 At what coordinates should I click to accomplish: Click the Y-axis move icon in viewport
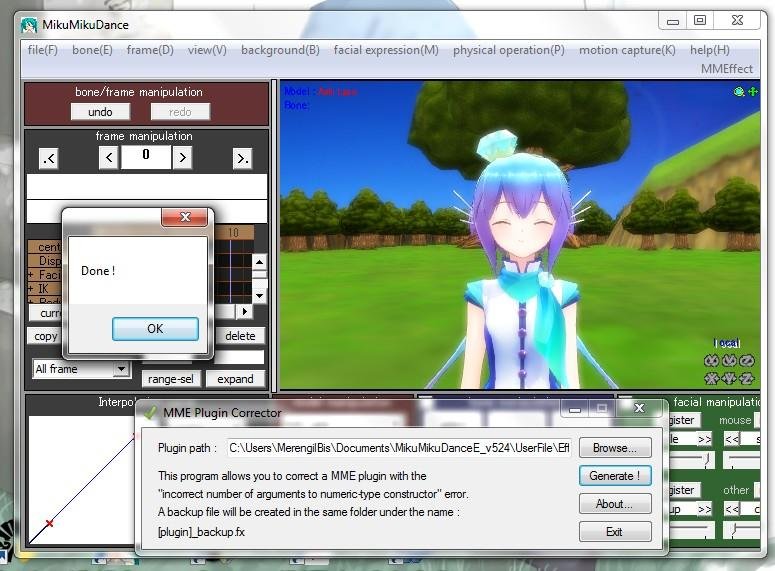coord(729,379)
